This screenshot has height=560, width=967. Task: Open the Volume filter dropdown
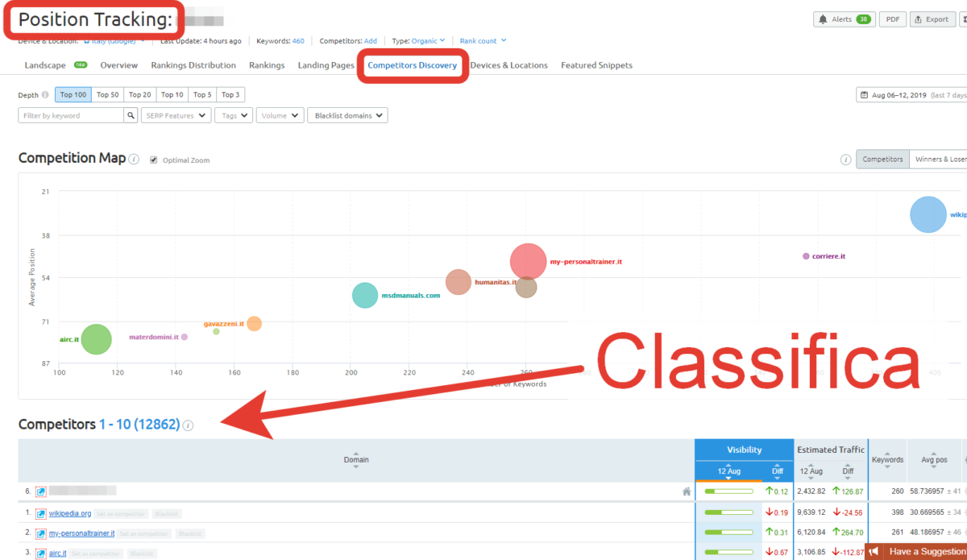[x=280, y=115]
